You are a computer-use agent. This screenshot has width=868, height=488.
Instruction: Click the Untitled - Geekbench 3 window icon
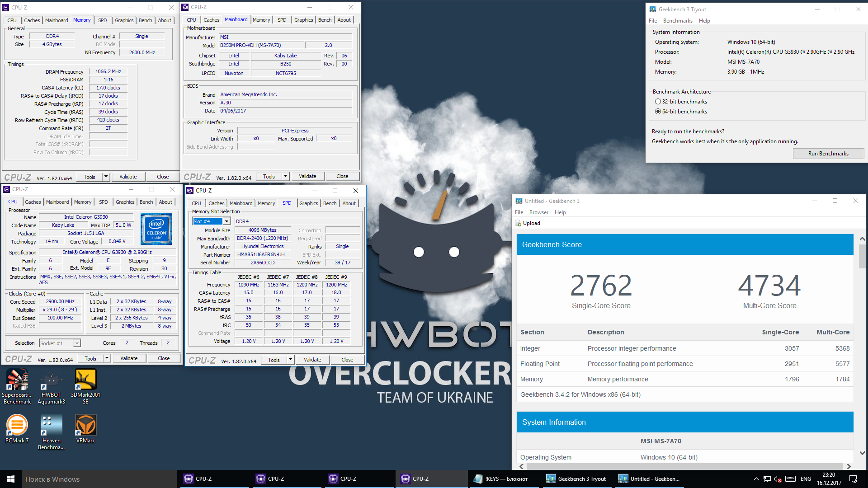point(519,201)
